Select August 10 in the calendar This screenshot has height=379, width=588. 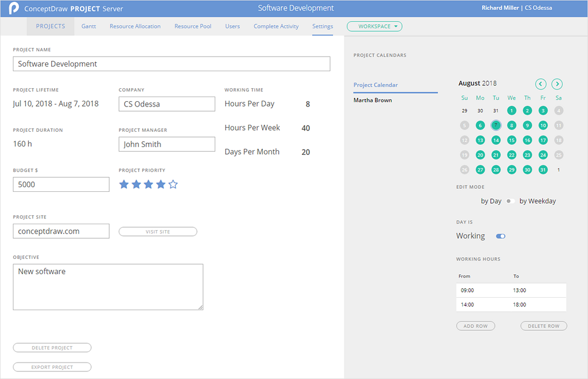[543, 125]
